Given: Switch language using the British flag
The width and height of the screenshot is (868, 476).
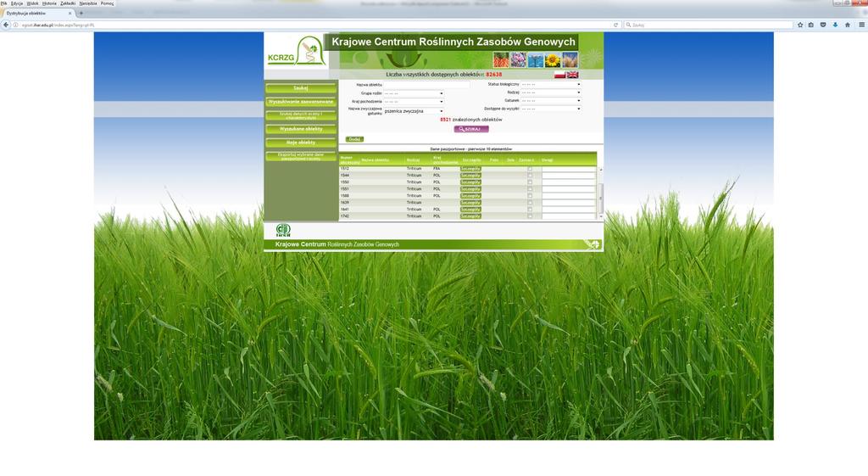Looking at the screenshot, I should click(x=572, y=75).
